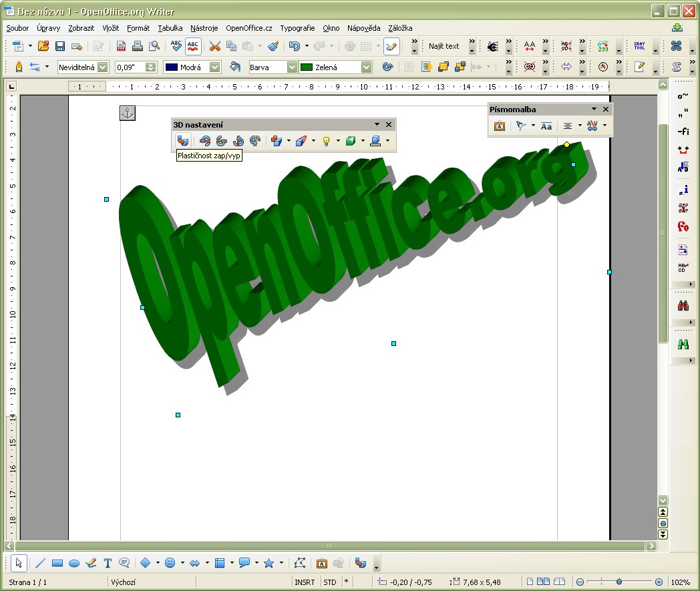Toggle the Fontwork Gallery button in drawing toolbar
The width and height of the screenshot is (700, 591).
[x=321, y=563]
